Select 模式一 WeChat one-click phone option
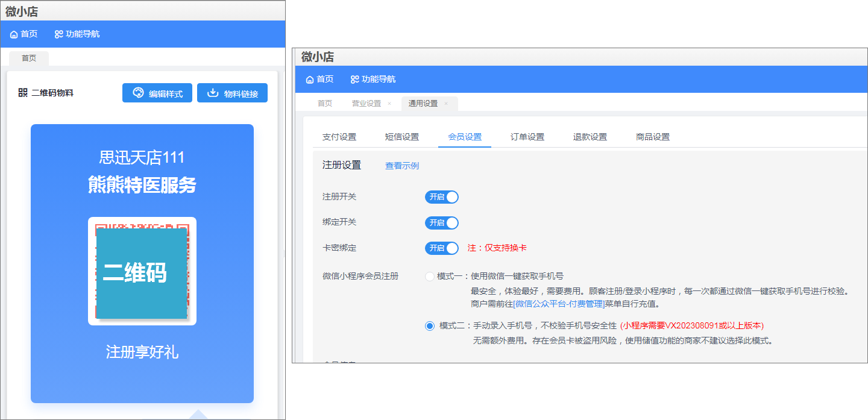The height and width of the screenshot is (420, 868). (430, 277)
